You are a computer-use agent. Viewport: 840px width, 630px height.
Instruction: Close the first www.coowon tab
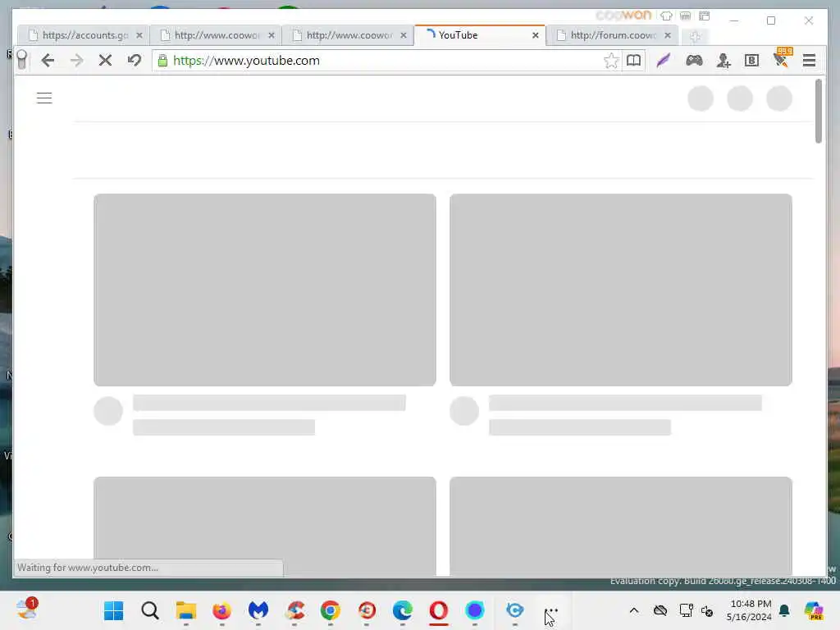(272, 35)
